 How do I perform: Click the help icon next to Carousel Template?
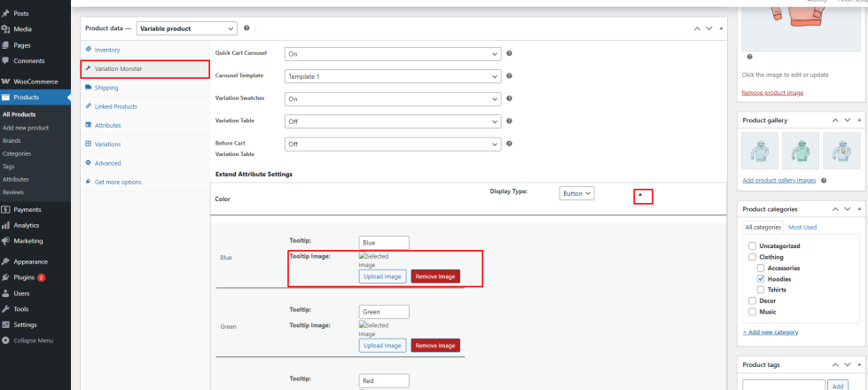click(510, 76)
